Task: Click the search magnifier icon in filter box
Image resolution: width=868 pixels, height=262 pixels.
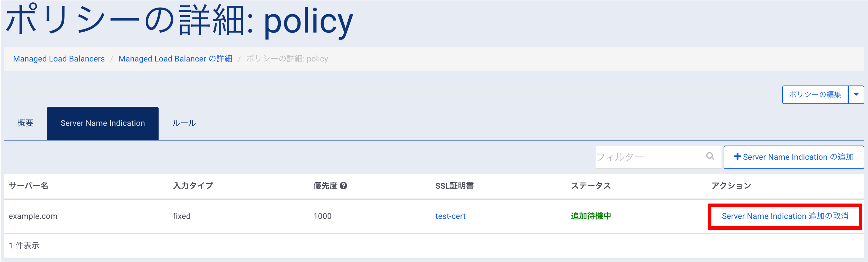Action: (x=710, y=156)
